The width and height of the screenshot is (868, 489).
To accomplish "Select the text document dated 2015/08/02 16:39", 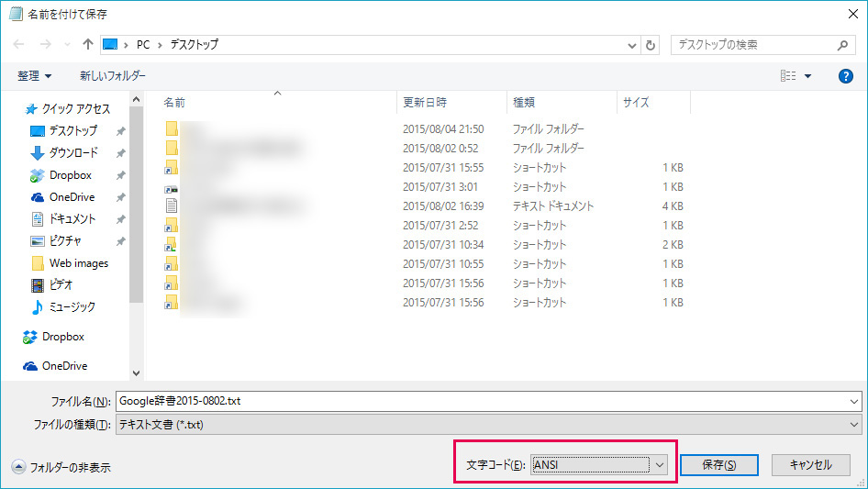I will 424,206.
